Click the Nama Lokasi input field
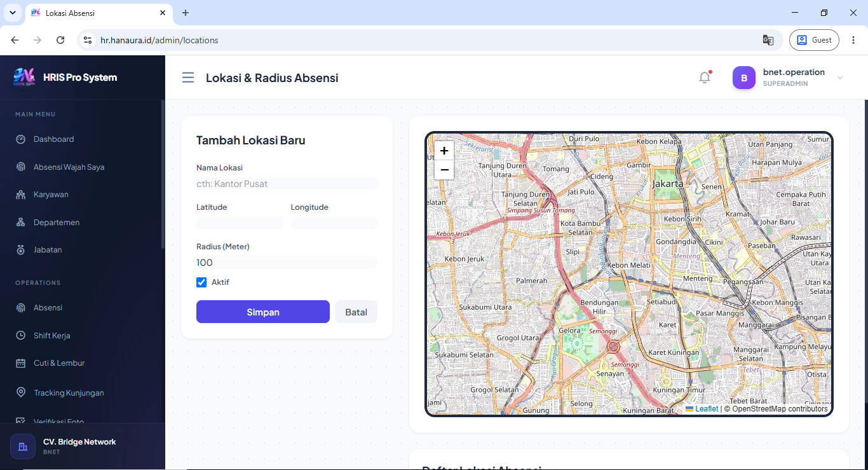This screenshot has height=470, width=868. [x=287, y=184]
